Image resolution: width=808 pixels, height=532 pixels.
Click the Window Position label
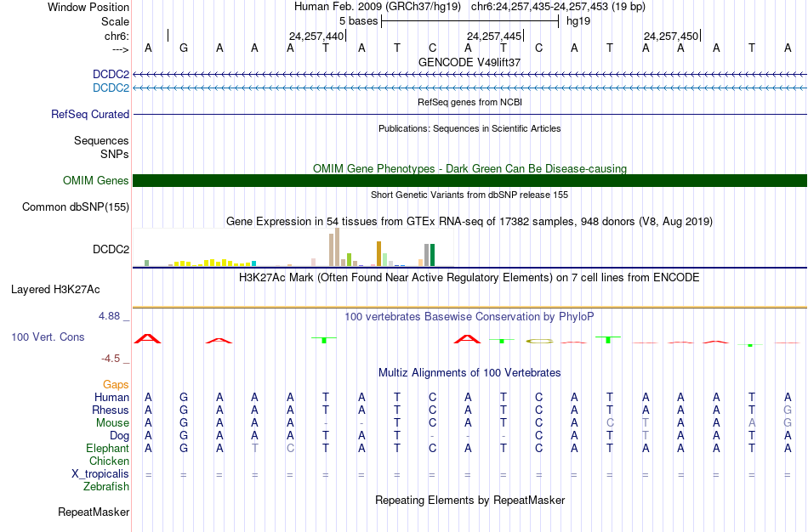click(88, 7)
